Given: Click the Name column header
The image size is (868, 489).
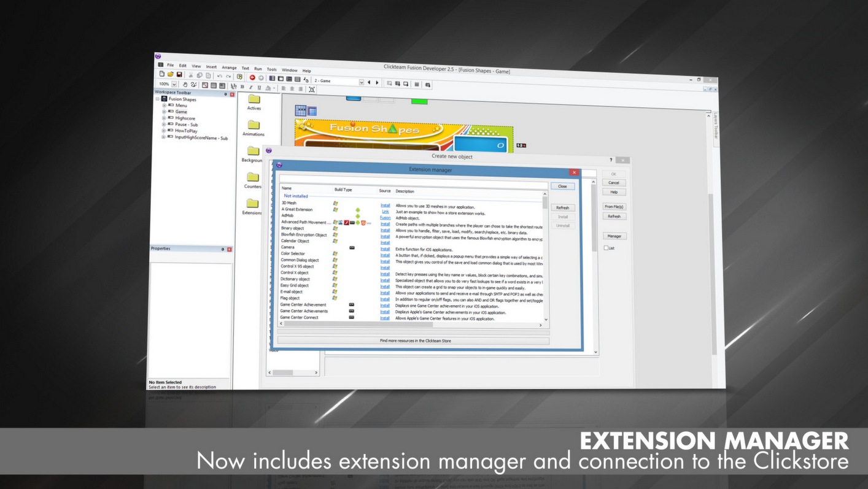Looking at the screenshot, I should (x=287, y=188).
